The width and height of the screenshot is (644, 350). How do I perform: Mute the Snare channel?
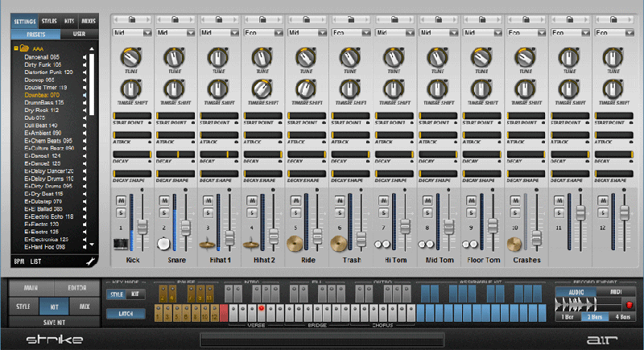[164, 200]
